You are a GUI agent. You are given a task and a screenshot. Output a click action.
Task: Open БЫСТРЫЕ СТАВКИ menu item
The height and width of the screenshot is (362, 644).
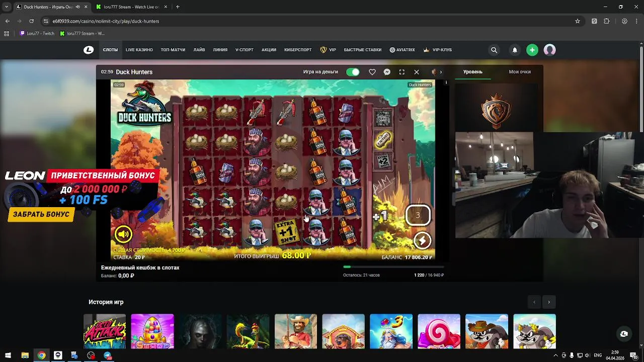point(363,50)
